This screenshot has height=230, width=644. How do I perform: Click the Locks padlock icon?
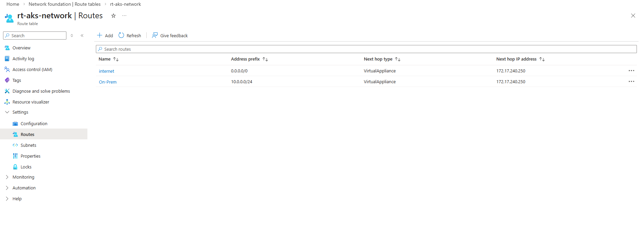[15, 167]
